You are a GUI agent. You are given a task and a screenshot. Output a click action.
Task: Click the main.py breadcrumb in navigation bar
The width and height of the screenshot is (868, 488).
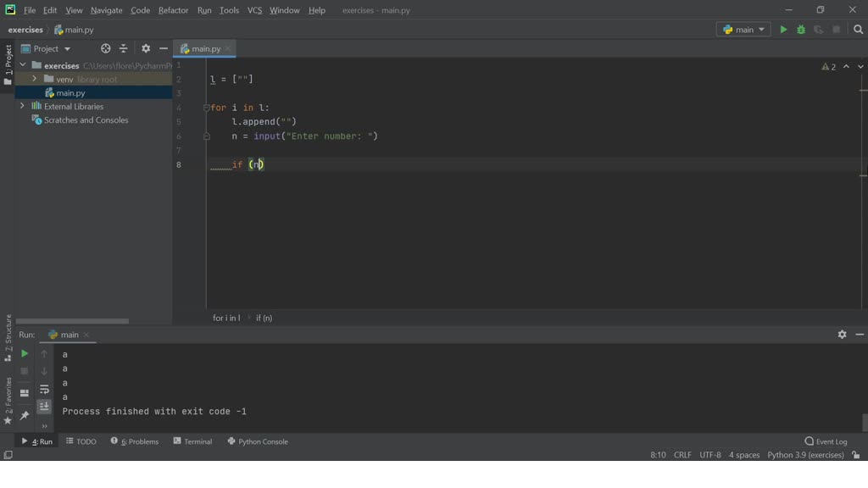point(75,30)
